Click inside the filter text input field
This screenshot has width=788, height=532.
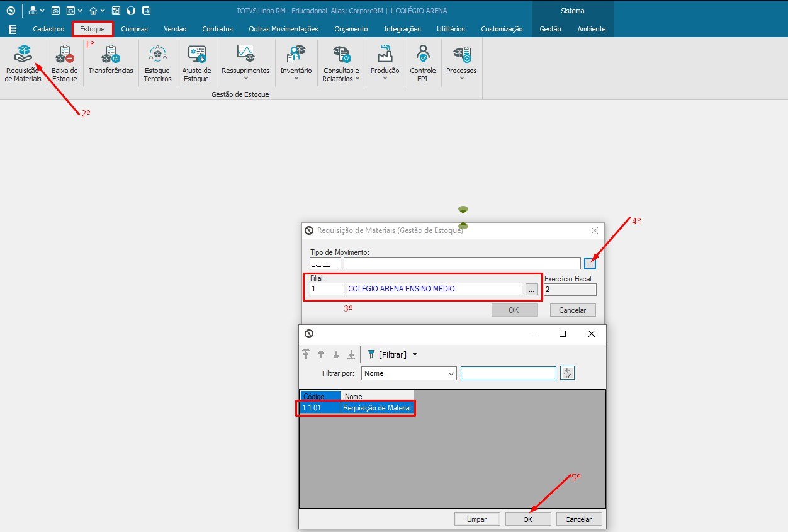[x=508, y=373]
